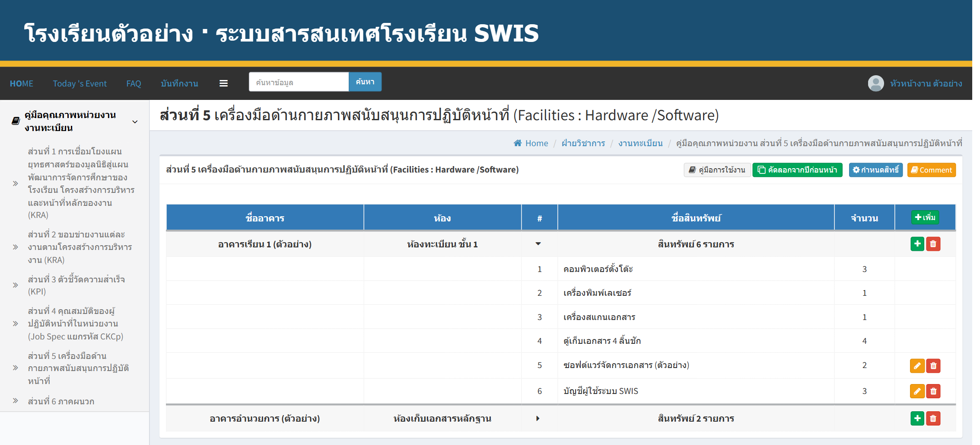The height and width of the screenshot is (445, 980).
Task: Open the คู่มือการใช้งาน user manual button
Action: [x=717, y=170]
